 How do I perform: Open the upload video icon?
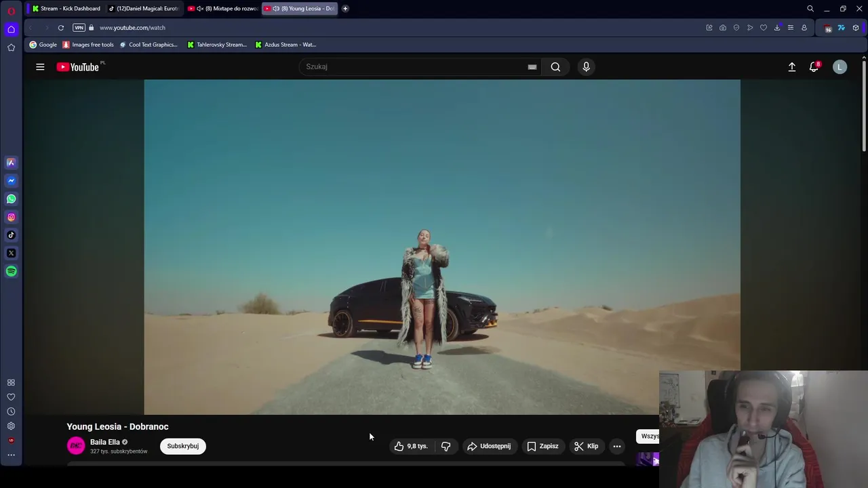point(791,66)
